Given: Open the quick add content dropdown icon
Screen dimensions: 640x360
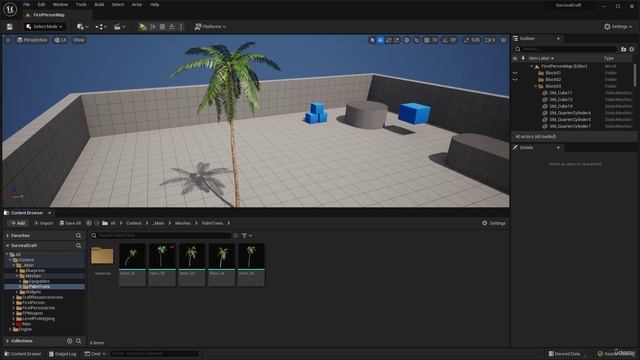Looking at the screenshot, I should click(82, 27).
